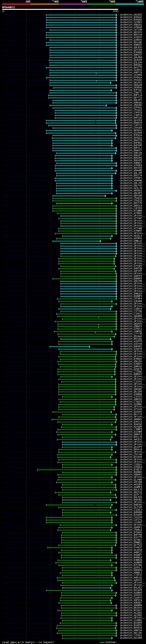Click the cyan ~100% identity legend segment
Screen dimensions: 146x644
tap(130, 4)
